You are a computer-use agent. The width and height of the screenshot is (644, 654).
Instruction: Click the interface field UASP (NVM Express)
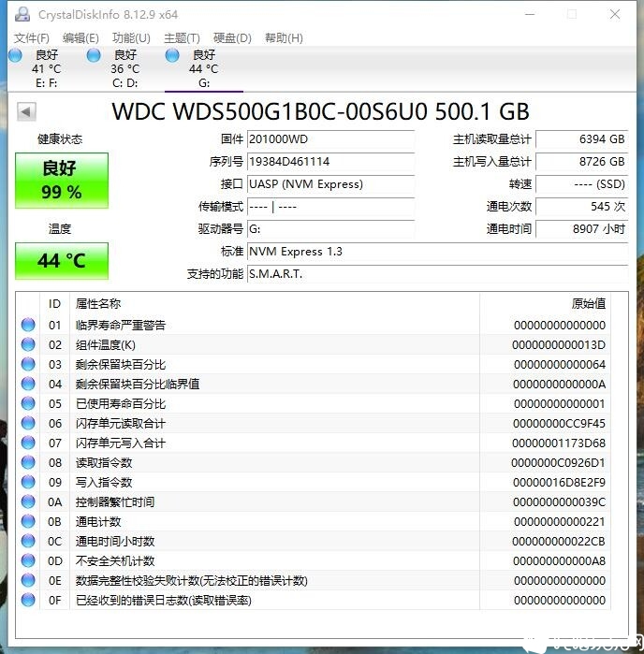(x=330, y=184)
